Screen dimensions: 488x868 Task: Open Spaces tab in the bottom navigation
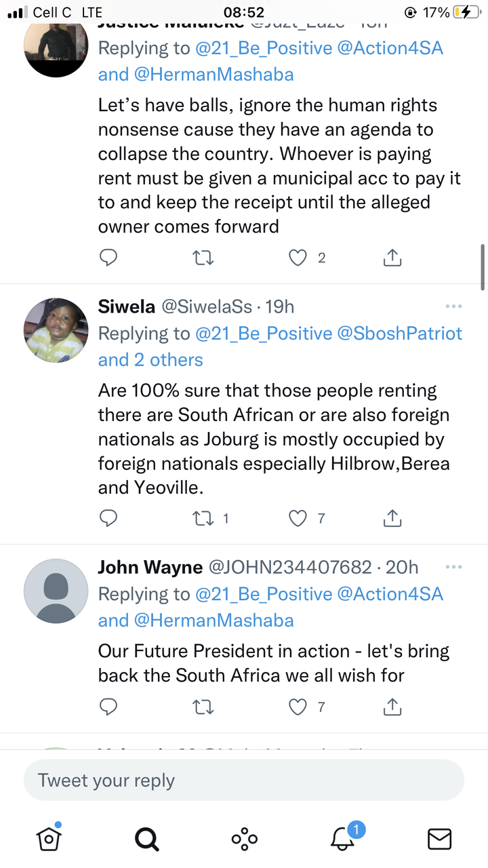tap(244, 840)
